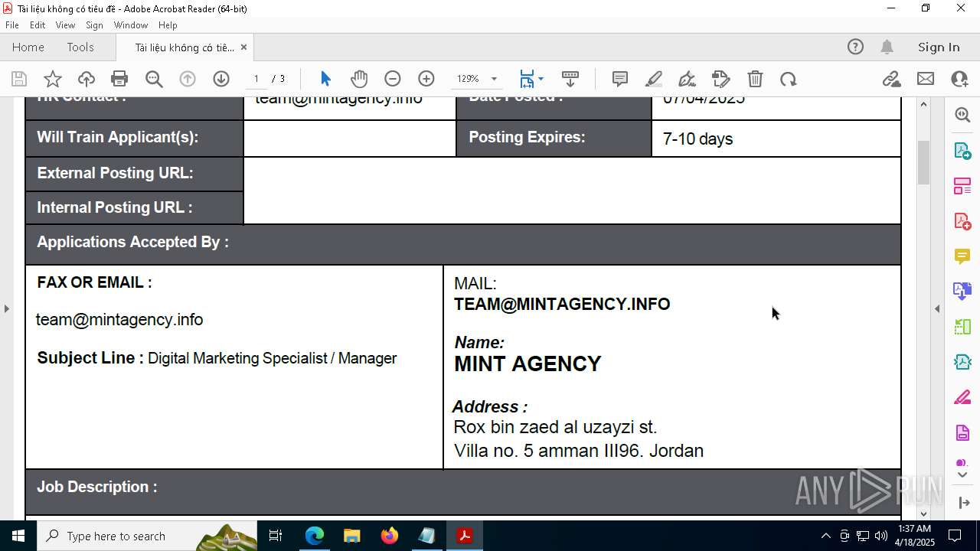
Task: Open the Edit menu
Action: pos(38,25)
